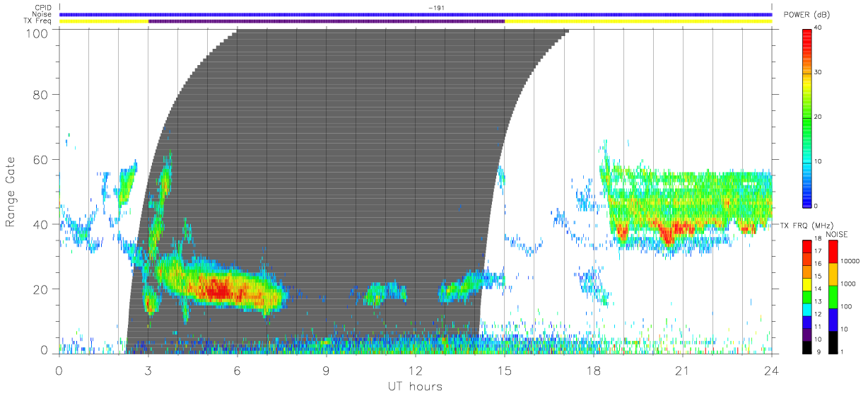Click the 40 tick on the Range Gate axis
Viewport: 868px width, 401px height.
tap(41, 224)
